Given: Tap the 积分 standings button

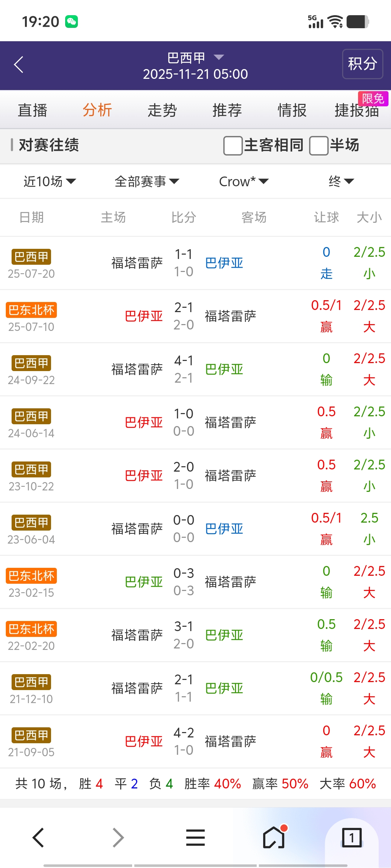Looking at the screenshot, I should (x=362, y=64).
